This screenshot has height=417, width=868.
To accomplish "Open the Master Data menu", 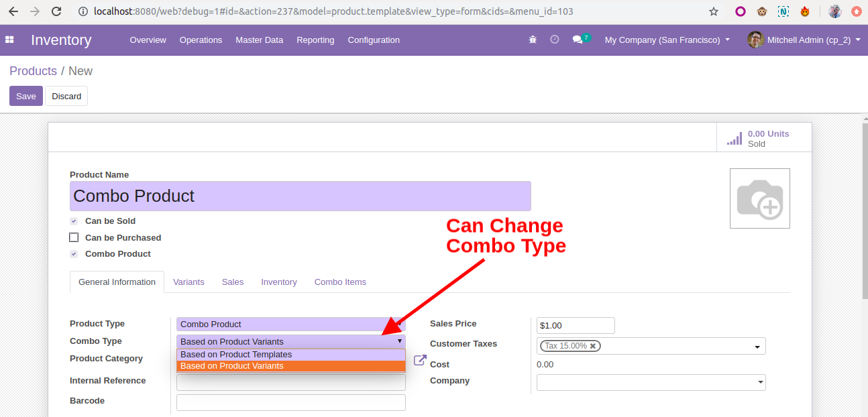I will (259, 40).
